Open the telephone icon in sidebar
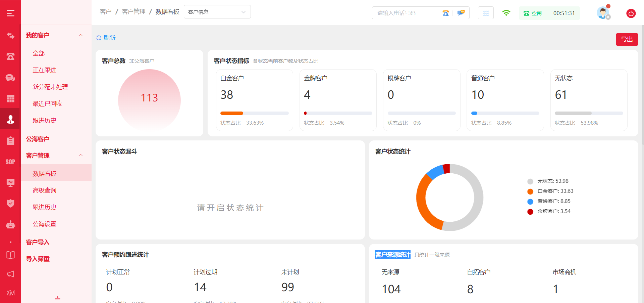644x303 pixels. pyautogui.click(x=10, y=56)
